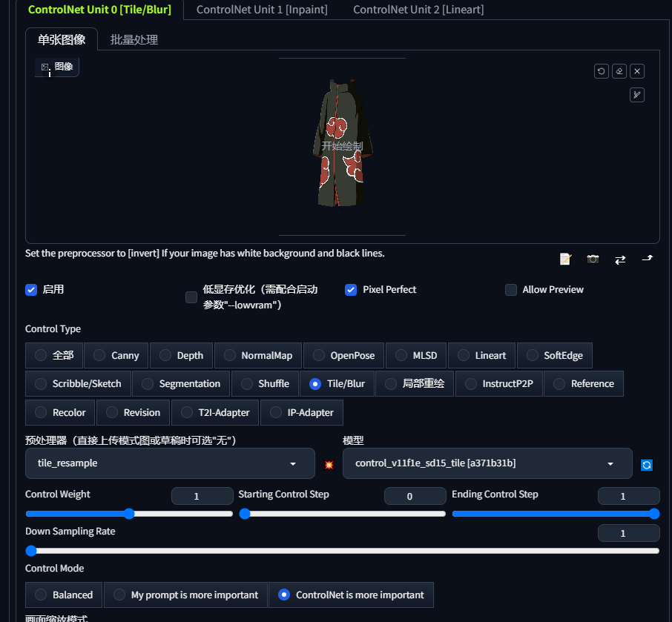Screen dimensions: 672x622
Task: Click the brush pen icon on canvas
Action: point(637,95)
